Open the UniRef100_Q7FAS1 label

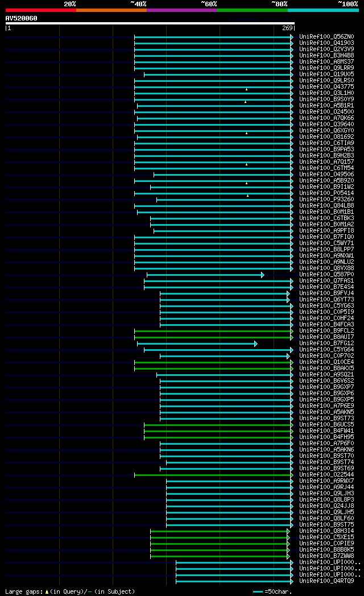tap(326, 280)
